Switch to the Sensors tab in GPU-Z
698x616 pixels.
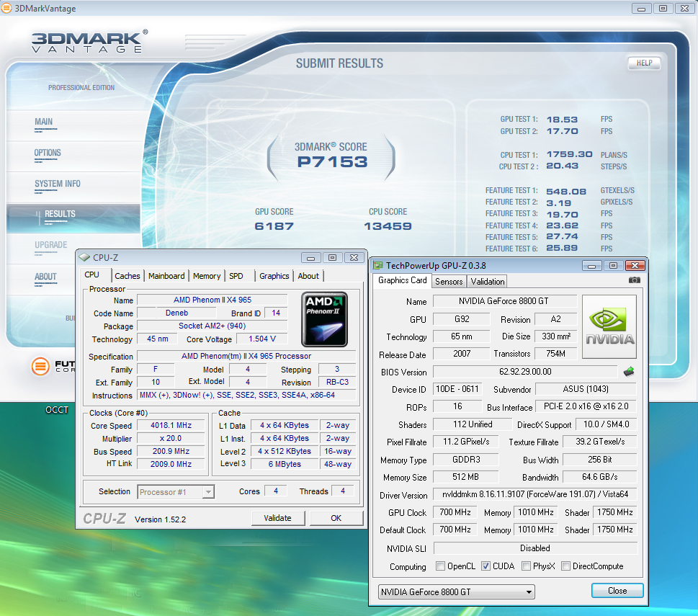(x=449, y=281)
